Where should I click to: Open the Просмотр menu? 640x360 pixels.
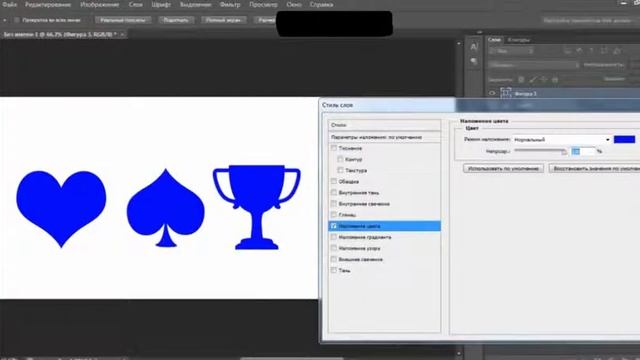pyautogui.click(x=263, y=5)
